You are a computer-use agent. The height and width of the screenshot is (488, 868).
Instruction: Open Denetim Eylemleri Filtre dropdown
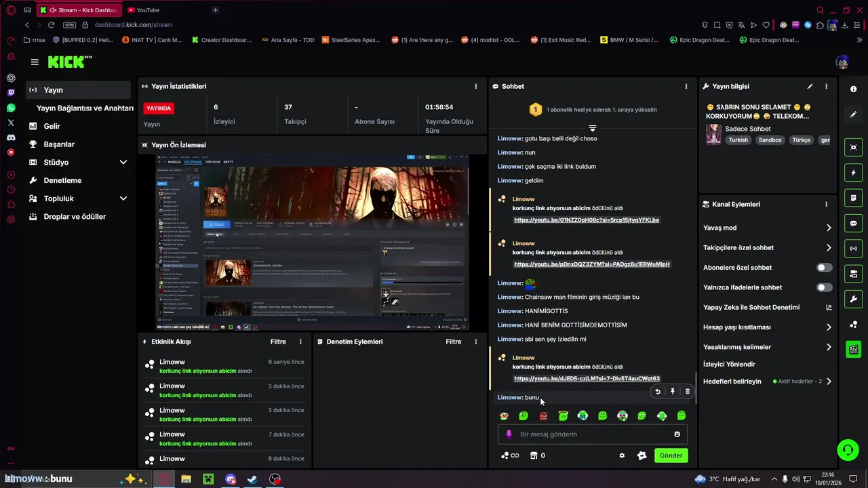click(454, 342)
